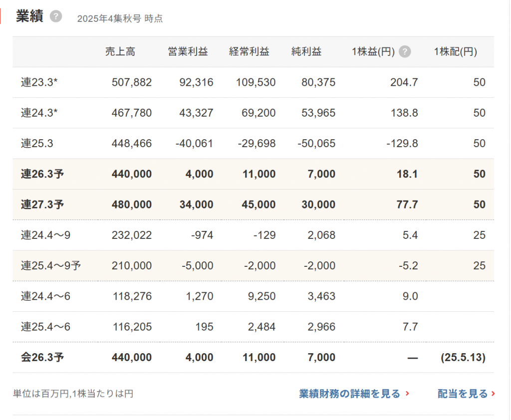Screen dimensions: 511x420
Task: Click the 2025年4集秋号 時点 text
Action: pos(120,19)
